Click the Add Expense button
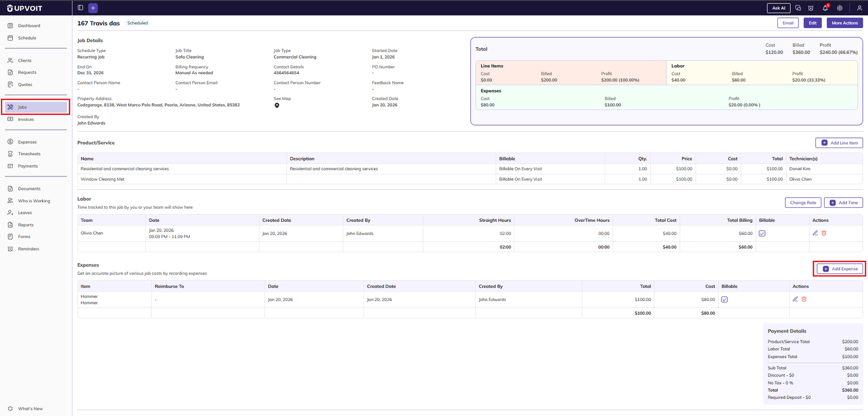Image resolution: width=868 pixels, height=416 pixels. (x=839, y=269)
